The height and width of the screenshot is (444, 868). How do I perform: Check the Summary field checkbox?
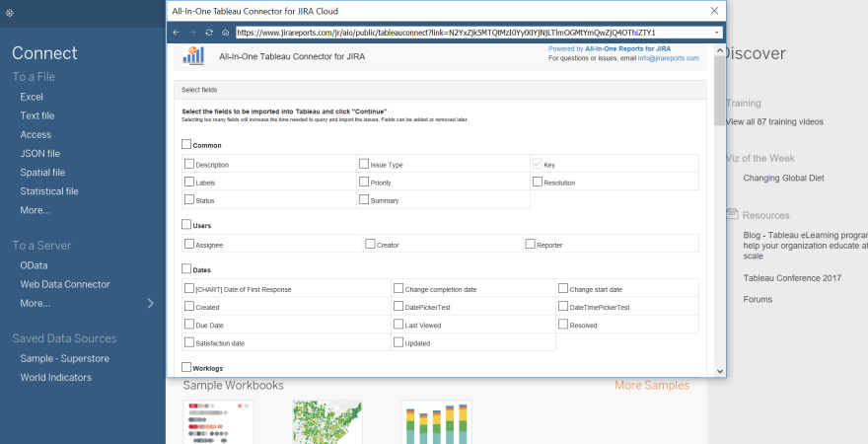364,199
